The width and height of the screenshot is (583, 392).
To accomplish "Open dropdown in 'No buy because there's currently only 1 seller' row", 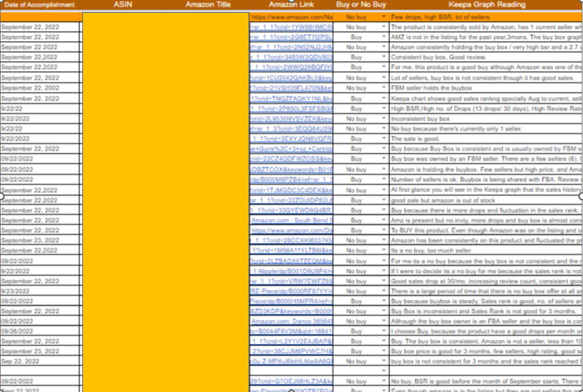I will 384,129.
